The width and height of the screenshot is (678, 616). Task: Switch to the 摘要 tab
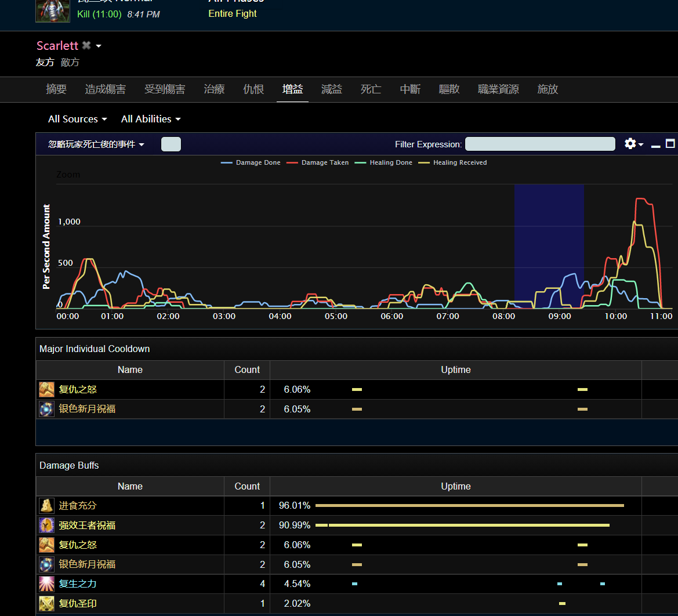tap(56, 89)
